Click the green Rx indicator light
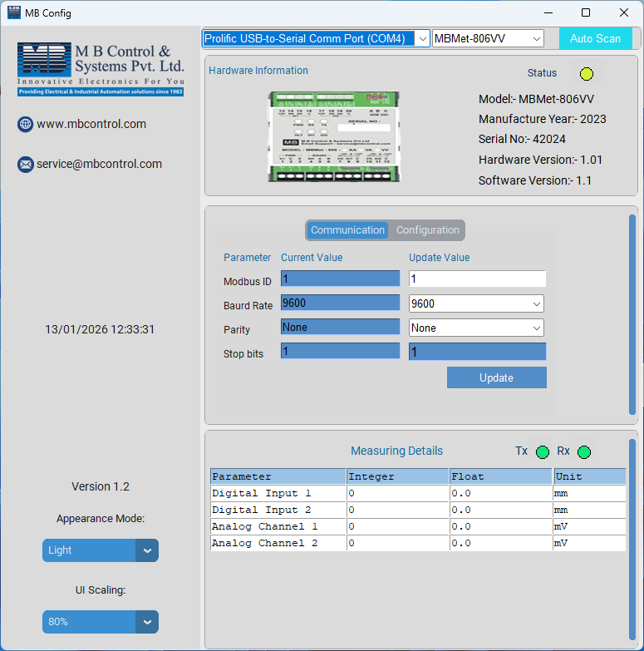 [584, 452]
